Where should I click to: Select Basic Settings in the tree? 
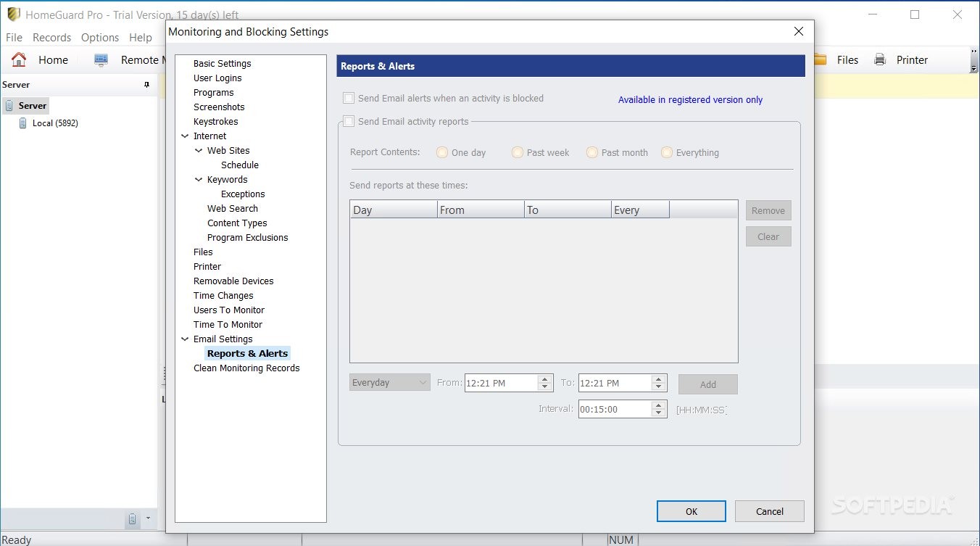[x=223, y=64]
